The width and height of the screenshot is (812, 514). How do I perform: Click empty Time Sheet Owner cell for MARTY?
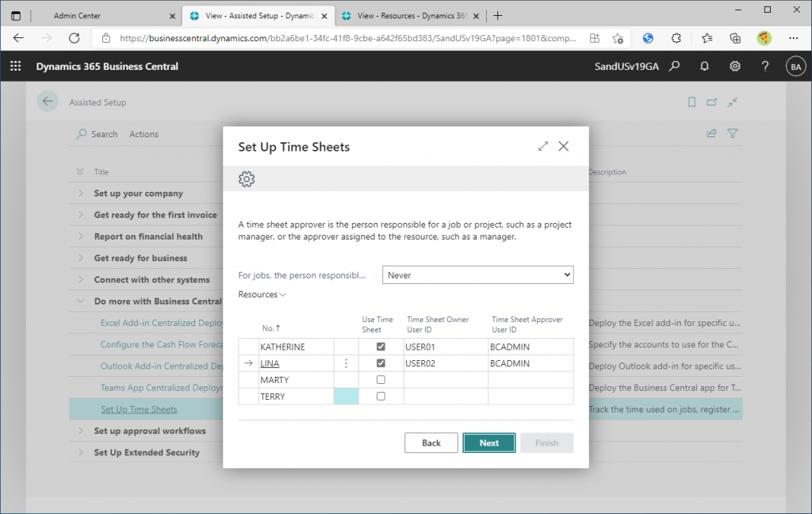click(446, 380)
